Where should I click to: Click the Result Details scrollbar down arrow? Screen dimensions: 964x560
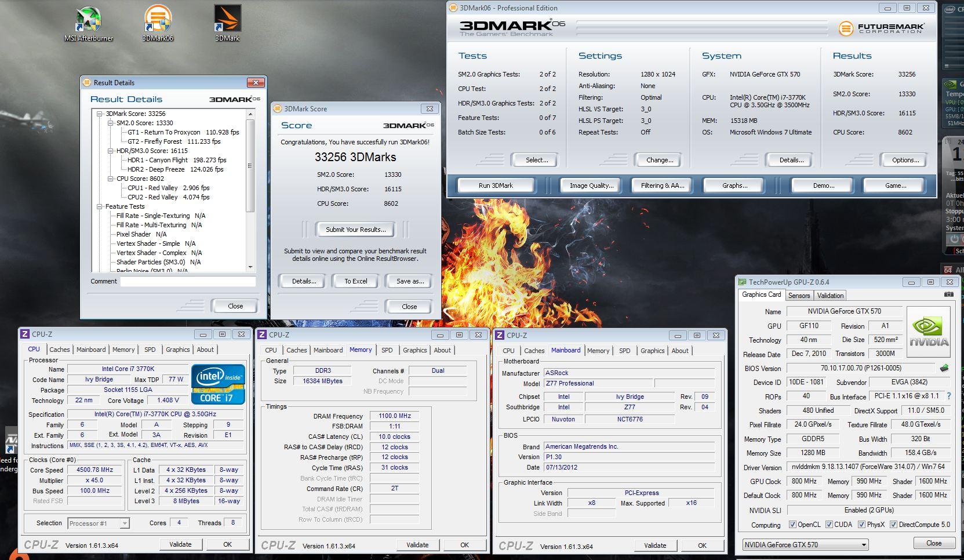tap(250, 267)
